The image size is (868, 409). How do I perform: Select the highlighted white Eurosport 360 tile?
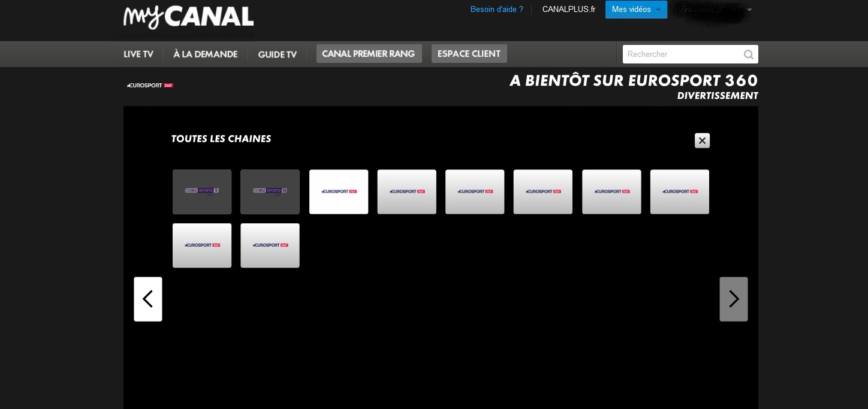pyautogui.click(x=339, y=192)
